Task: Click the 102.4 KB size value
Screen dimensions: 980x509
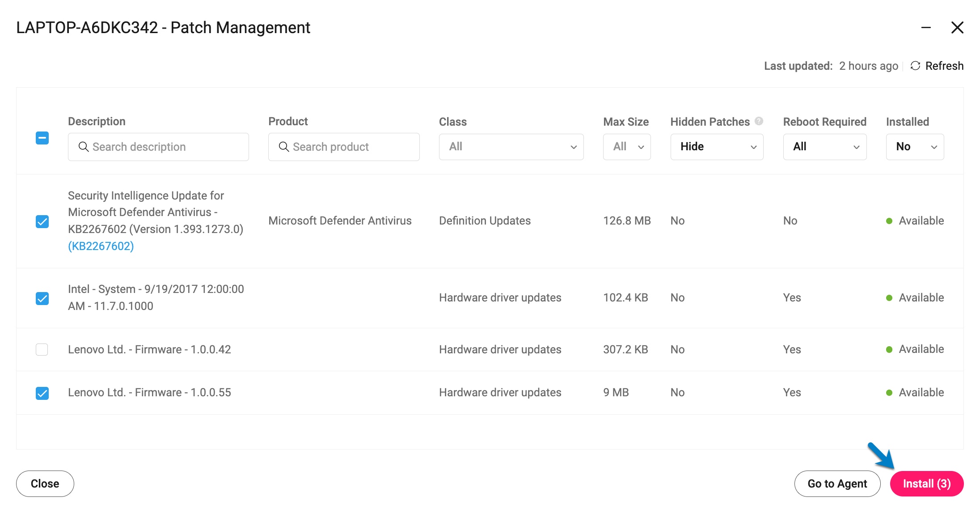Action: coord(625,297)
